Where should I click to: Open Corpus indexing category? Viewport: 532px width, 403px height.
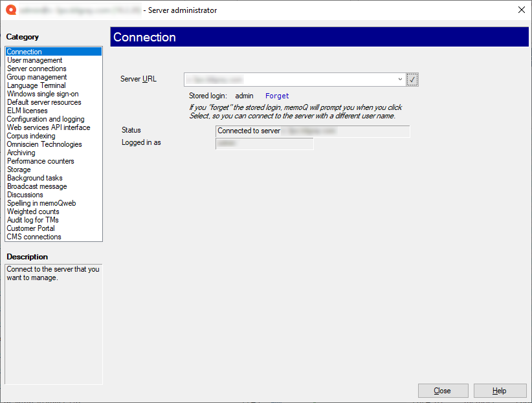click(x=54, y=136)
